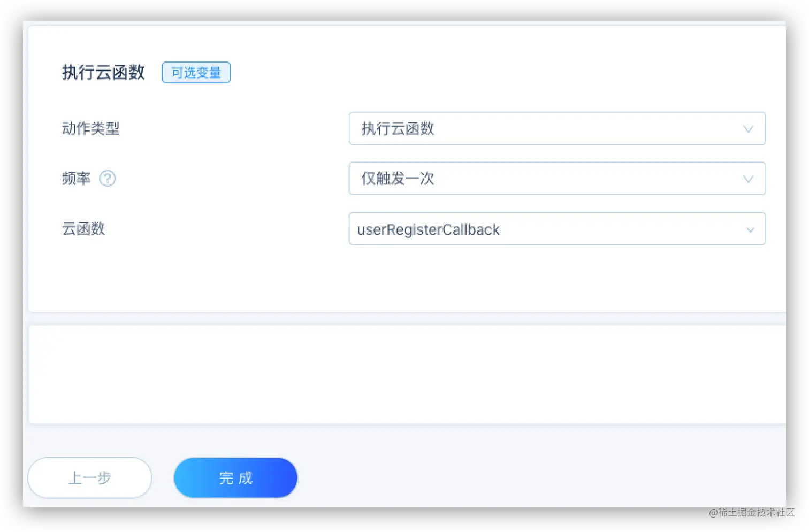Click the 云函数 field label
Viewport: 809px width, 532px height.
83,229
